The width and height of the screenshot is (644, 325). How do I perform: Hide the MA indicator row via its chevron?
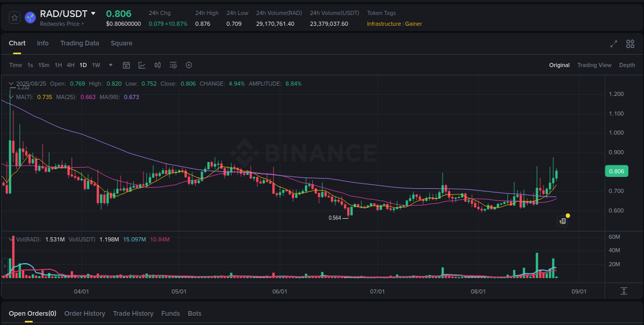[x=11, y=96]
